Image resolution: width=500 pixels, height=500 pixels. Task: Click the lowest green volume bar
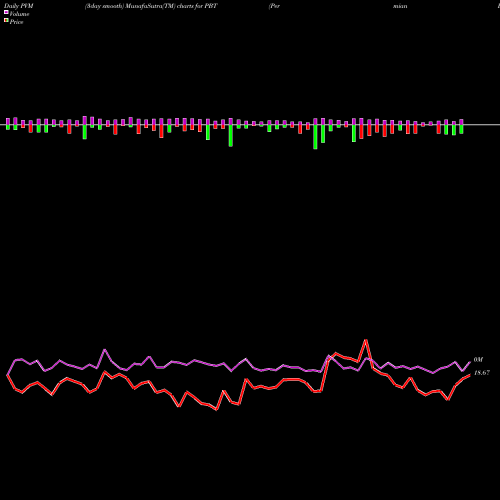pos(315,137)
